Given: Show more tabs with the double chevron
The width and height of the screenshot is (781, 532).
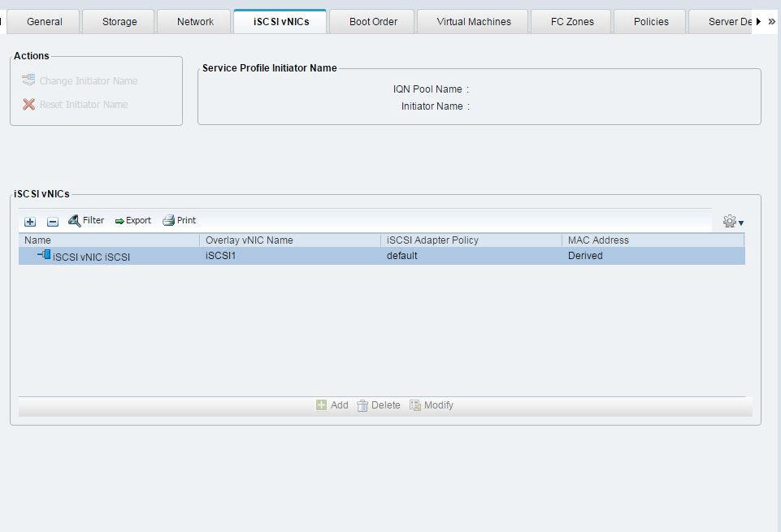Looking at the screenshot, I should pyautogui.click(x=771, y=21).
